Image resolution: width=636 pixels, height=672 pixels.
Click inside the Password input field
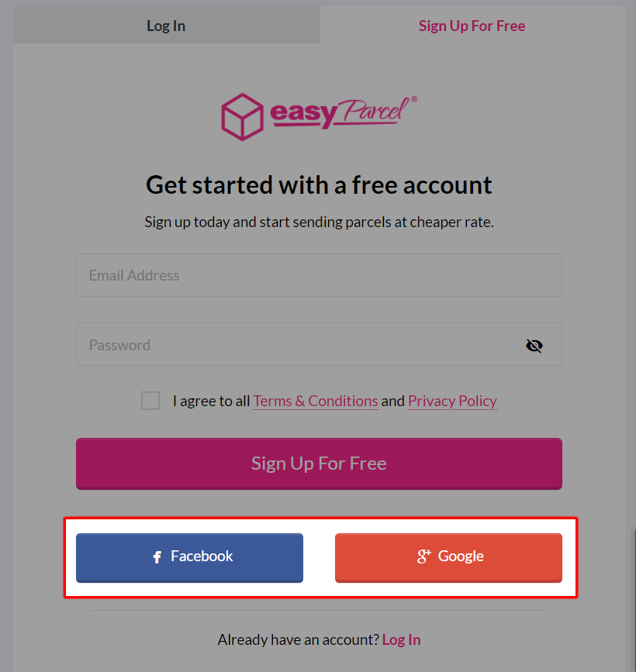pos(295,345)
